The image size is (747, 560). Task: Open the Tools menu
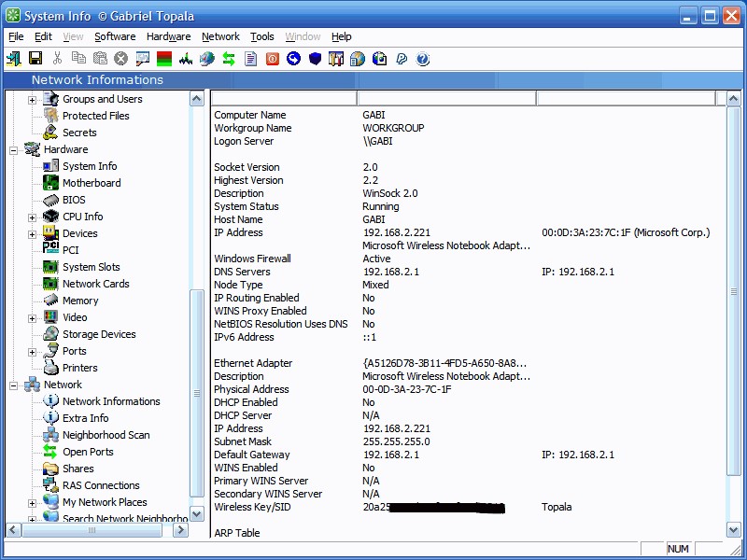pos(262,36)
